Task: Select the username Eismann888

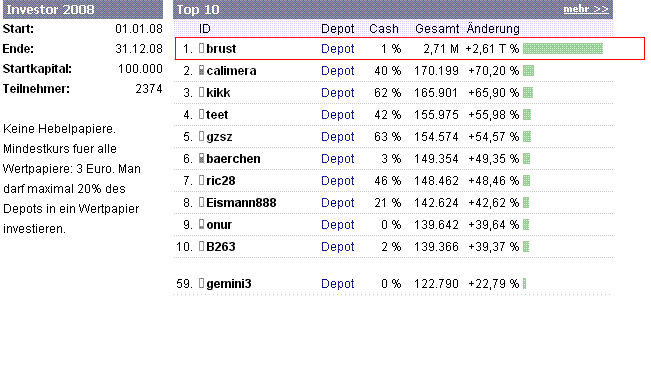Action: click(241, 203)
